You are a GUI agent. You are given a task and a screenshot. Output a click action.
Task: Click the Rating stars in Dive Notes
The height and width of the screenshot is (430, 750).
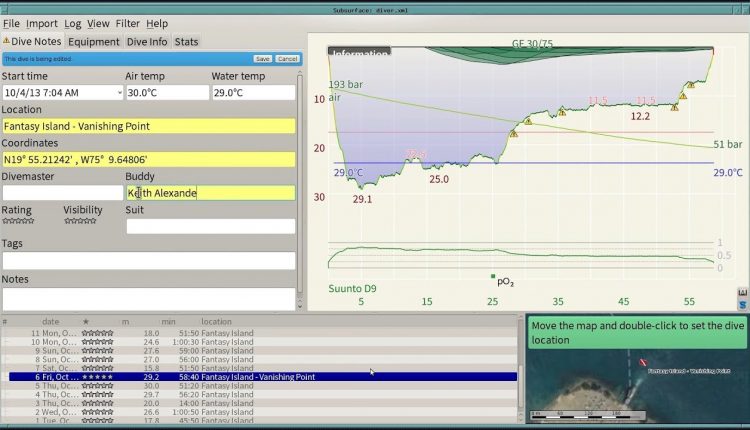18,221
